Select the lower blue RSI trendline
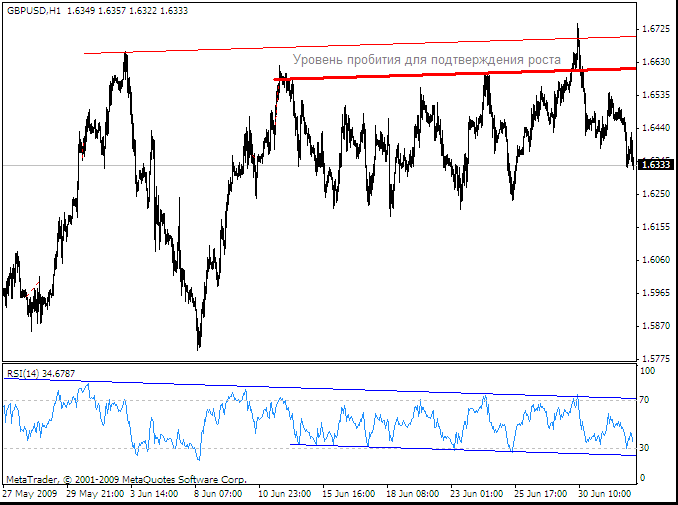The height and width of the screenshot is (505, 678). pyautogui.click(x=463, y=450)
